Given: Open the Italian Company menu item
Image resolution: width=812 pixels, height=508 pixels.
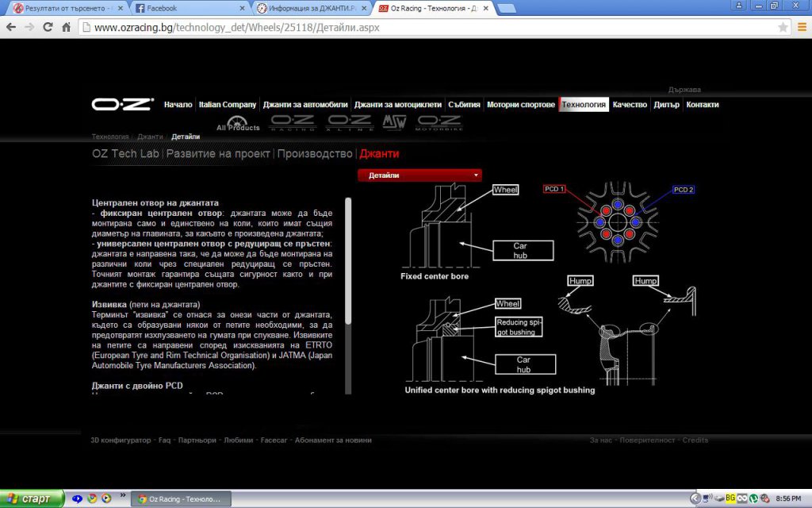Looking at the screenshot, I should [x=228, y=104].
